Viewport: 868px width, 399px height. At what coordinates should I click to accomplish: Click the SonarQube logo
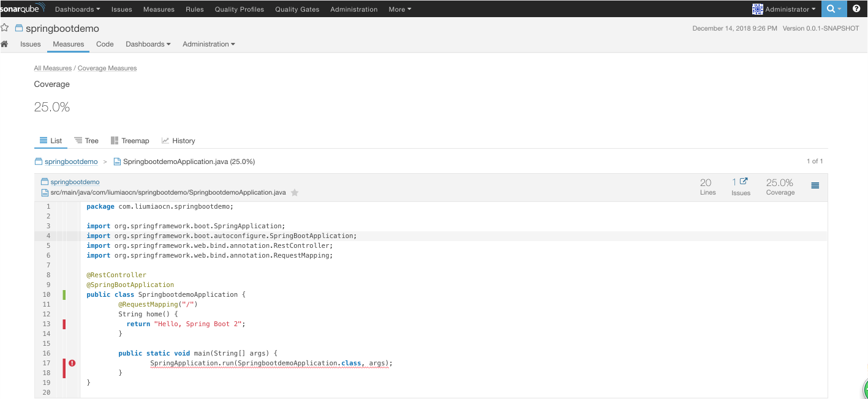pos(23,9)
